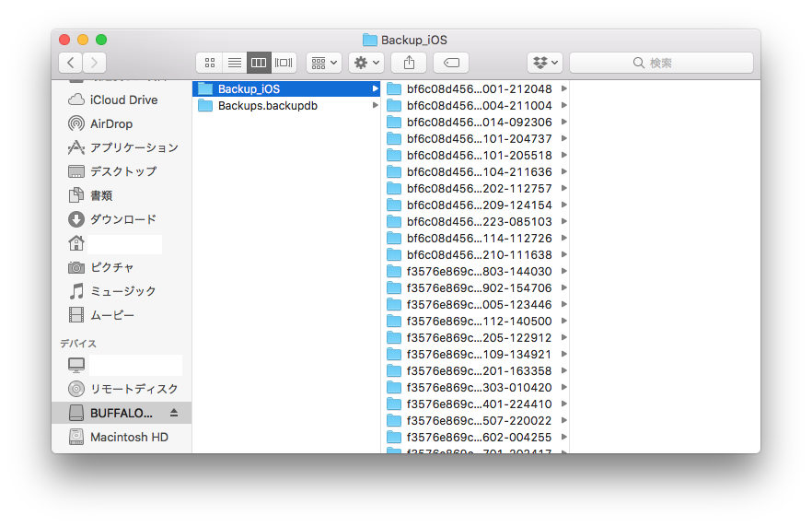Viewport: 812px width, 527px height.
Task: Switch to list view mode
Action: tap(234, 63)
